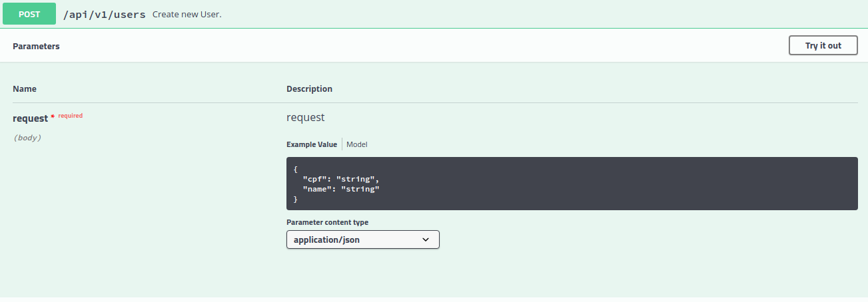Viewport: 868px width, 302px height.
Task: Switch to the Model tab
Action: point(356,144)
